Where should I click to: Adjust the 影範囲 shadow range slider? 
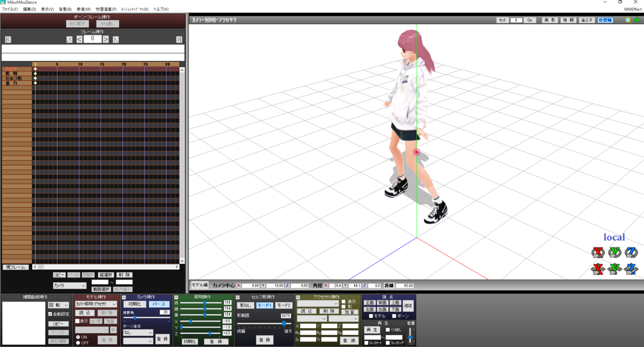coord(265,323)
